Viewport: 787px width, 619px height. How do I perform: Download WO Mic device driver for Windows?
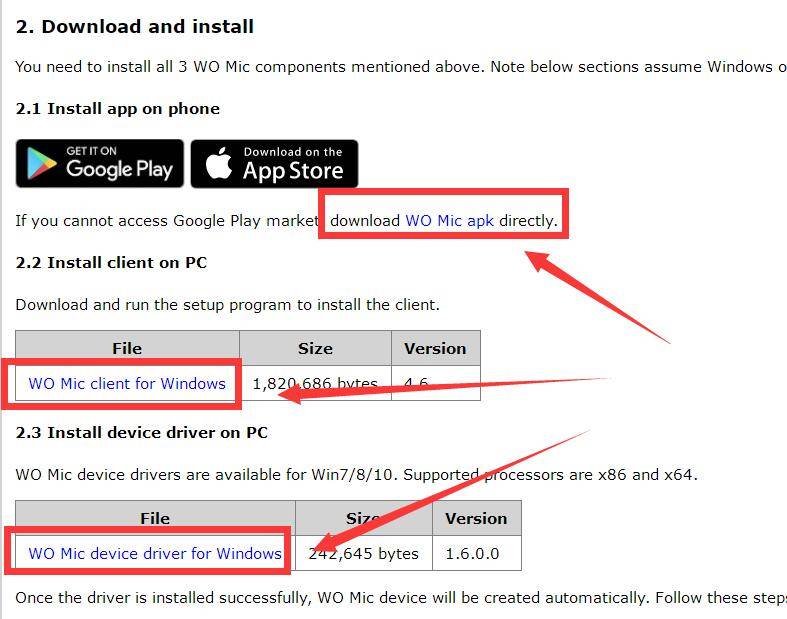coord(155,553)
